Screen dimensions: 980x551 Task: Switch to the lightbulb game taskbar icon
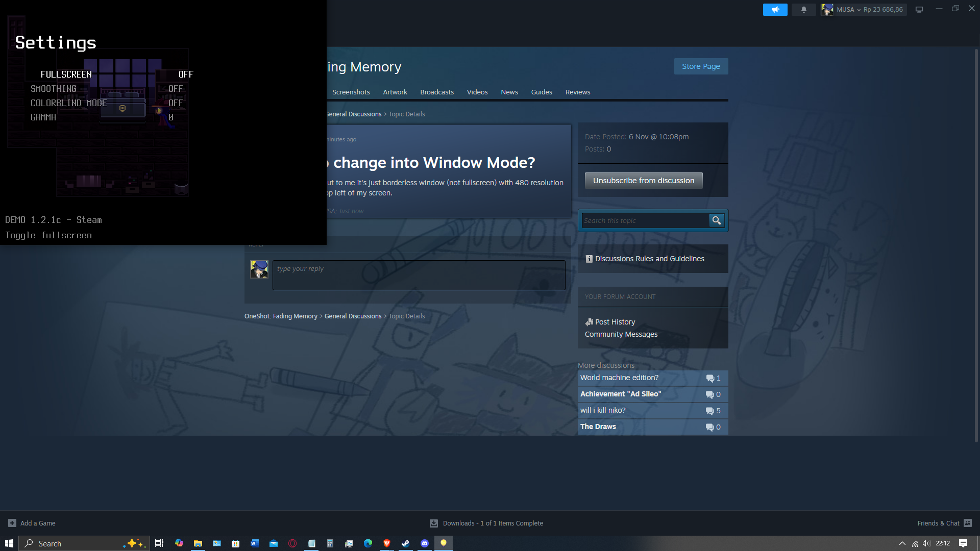pos(444,543)
